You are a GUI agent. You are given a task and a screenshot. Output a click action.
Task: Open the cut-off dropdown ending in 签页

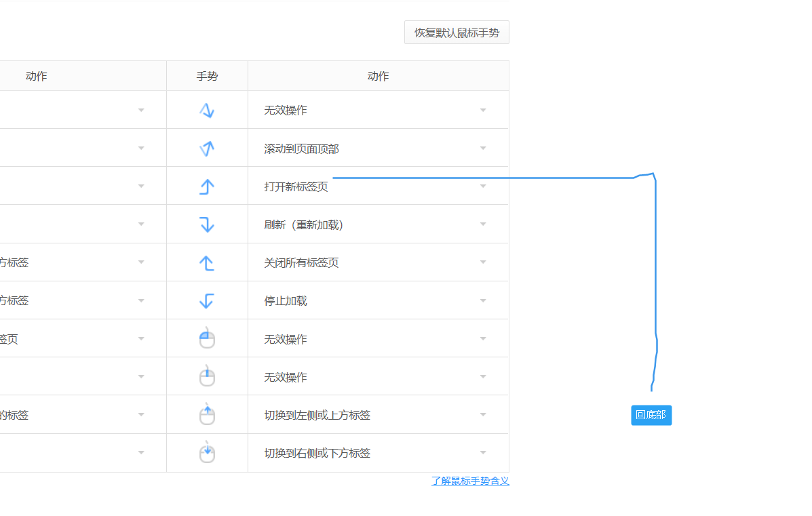pyautogui.click(x=83, y=339)
